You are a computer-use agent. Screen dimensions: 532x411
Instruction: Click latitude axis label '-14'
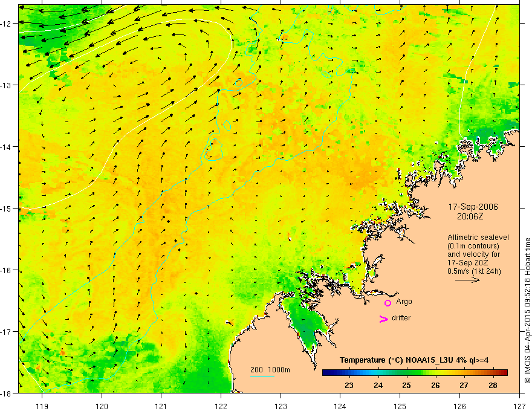click(x=7, y=147)
